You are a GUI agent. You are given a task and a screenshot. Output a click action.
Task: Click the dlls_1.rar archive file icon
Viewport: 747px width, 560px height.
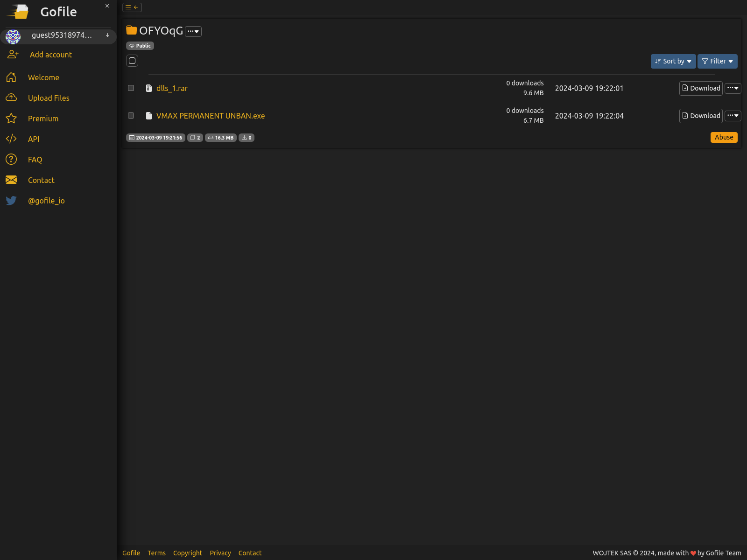[x=149, y=88]
